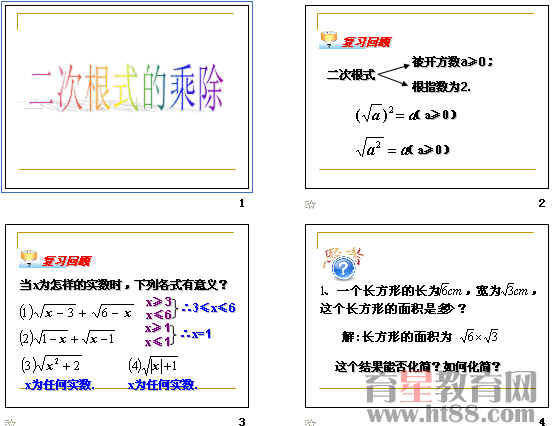This screenshot has width=552, height=426.
Task: Click the text 二次根式 on slide 2
Action: click(x=351, y=75)
